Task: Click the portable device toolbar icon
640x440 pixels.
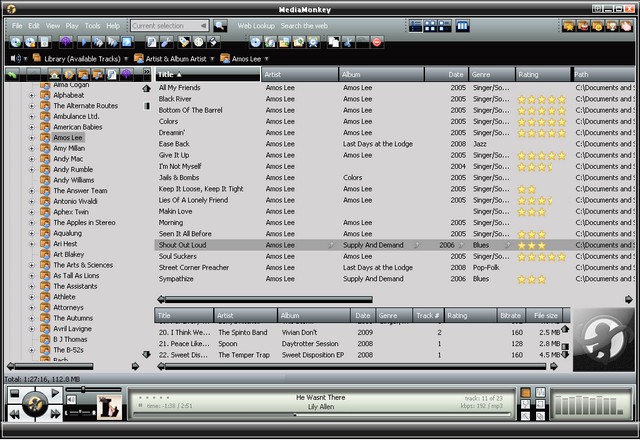Action: pyautogui.click(x=44, y=42)
